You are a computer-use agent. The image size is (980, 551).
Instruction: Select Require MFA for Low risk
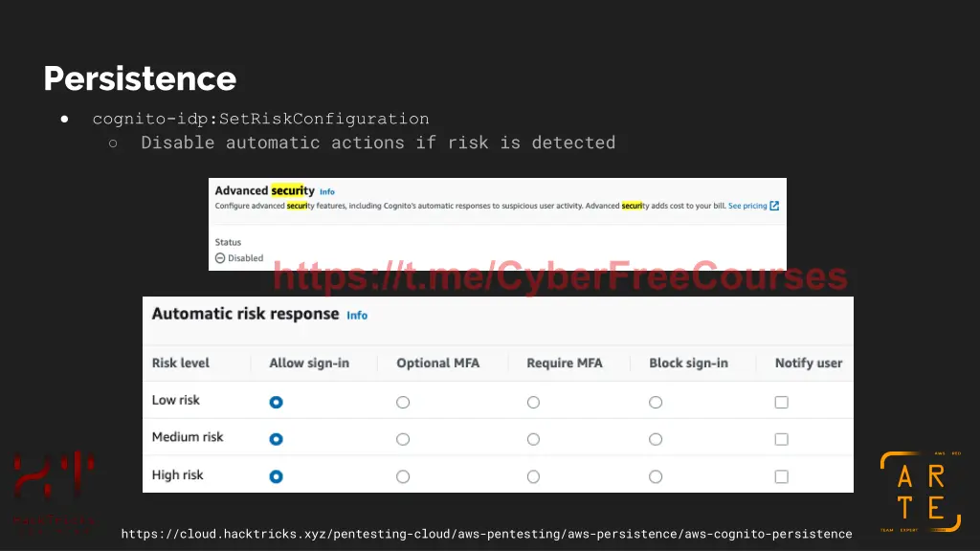pos(533,403)
